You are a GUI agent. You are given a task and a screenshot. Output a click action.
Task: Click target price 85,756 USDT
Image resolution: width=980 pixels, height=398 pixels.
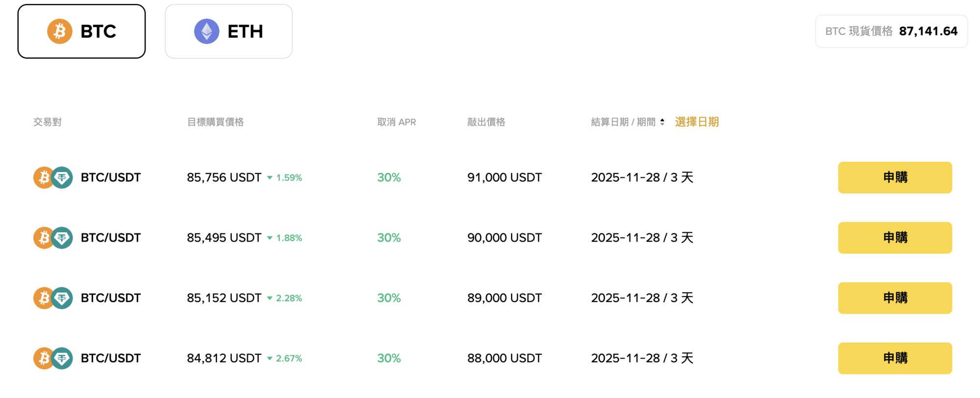click(x=224, y=177)
